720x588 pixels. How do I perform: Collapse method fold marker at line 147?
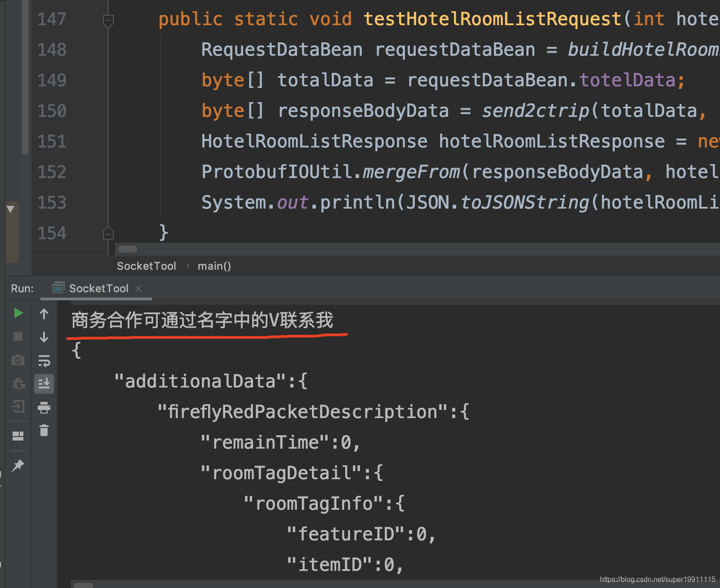(108, 20)
